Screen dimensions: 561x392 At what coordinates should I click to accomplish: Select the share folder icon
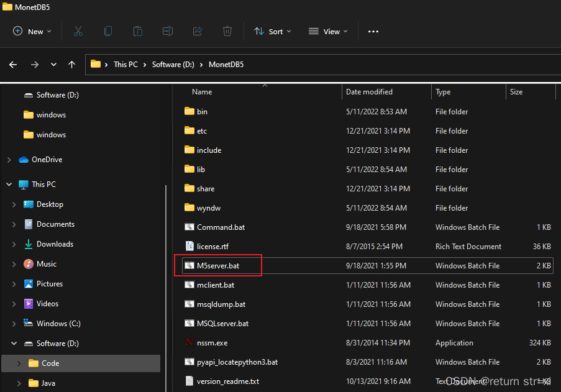(189, 188)
